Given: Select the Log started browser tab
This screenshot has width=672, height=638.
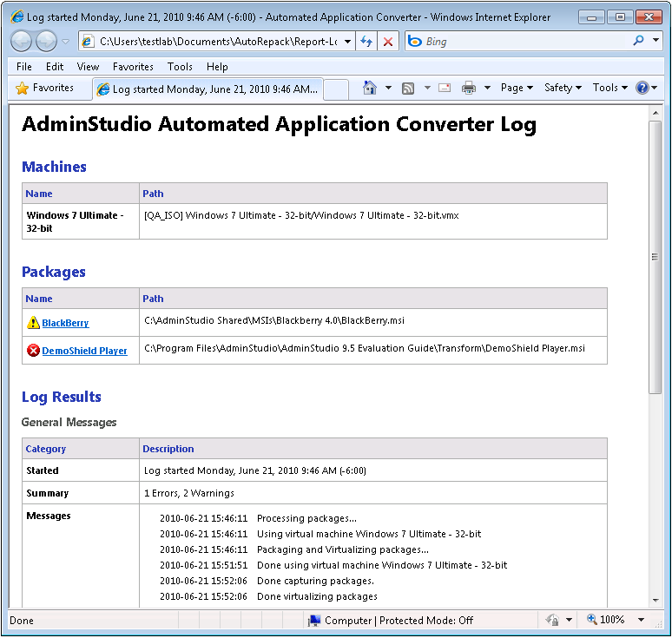Looking at the screenshot, I should pos(208,89).
